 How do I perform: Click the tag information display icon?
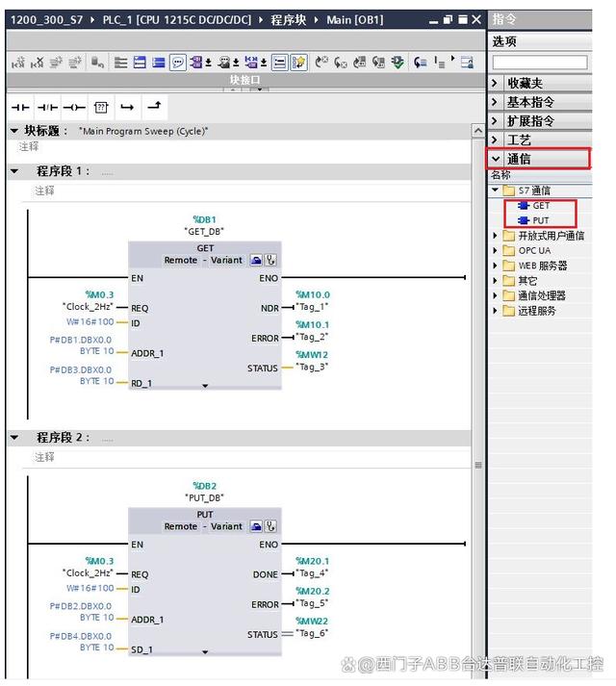[x=224, y=63]
